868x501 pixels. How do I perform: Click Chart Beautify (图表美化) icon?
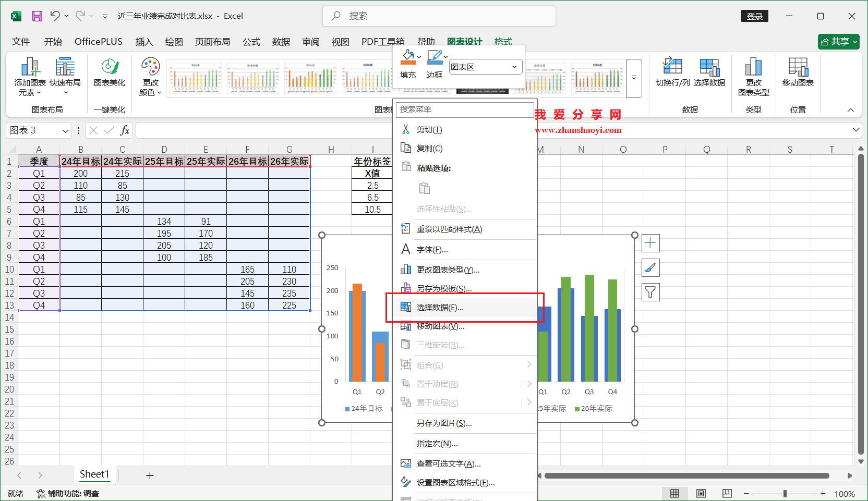[110, 72]
